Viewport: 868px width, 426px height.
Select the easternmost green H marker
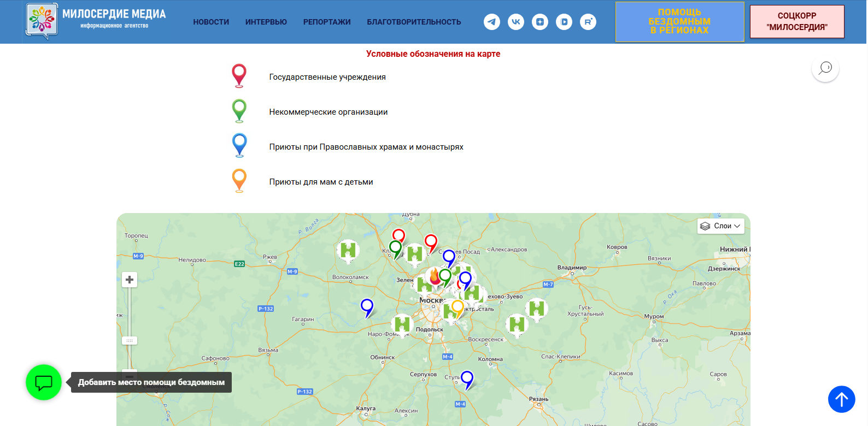pos(537,309)
